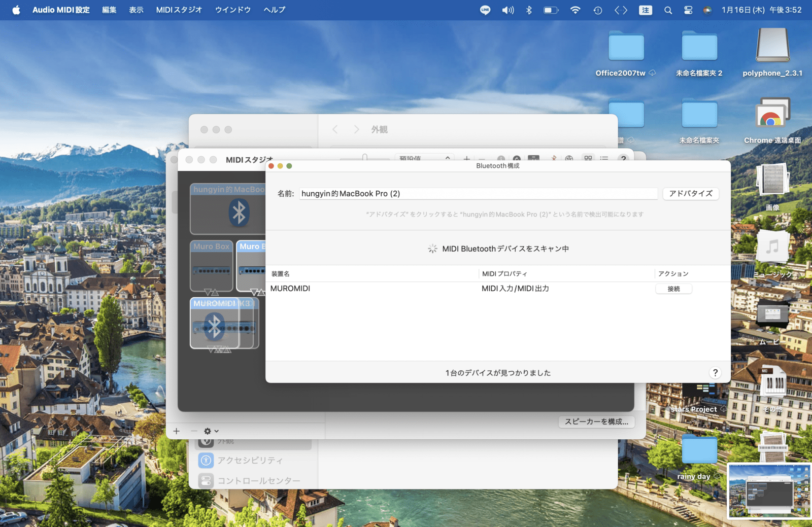The width and height of the screenshot is (812, 527).
Task: Open help in the Bluetooth configuration window
Action: click(715, 373)
